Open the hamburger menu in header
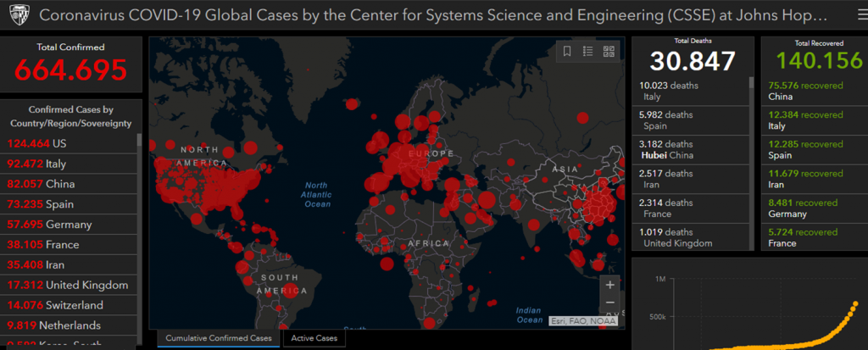The height and width of the screenshot is (350, 868). point(849,16)
